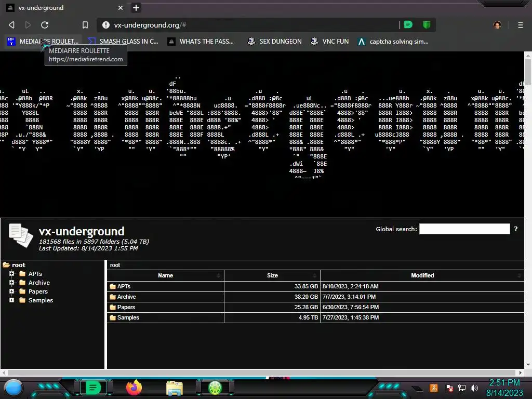The width and height of the screenshot is (532, 399).
Task: Click the 7/7/2023, 3:14:01 PM modified cell
Action: coord(422,297)
